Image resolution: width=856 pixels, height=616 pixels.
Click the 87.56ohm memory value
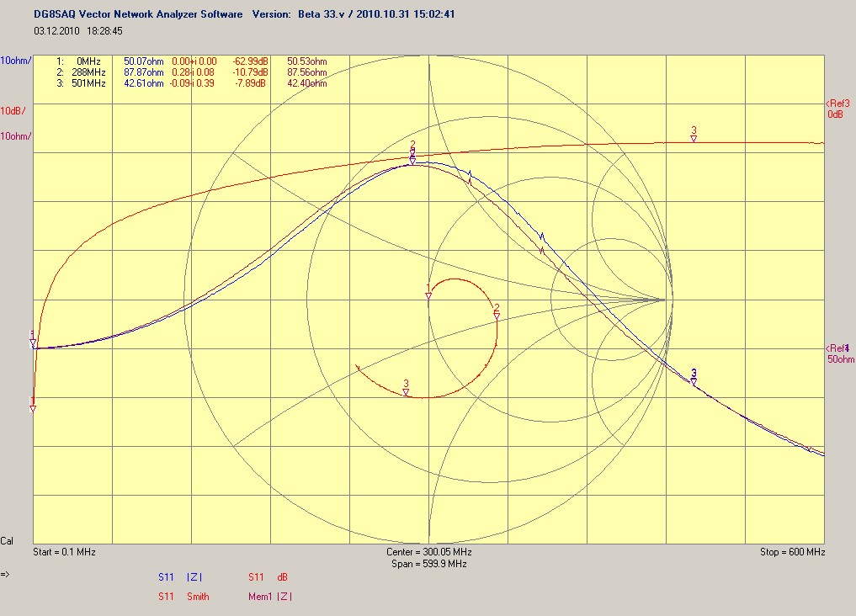point(307,72)
